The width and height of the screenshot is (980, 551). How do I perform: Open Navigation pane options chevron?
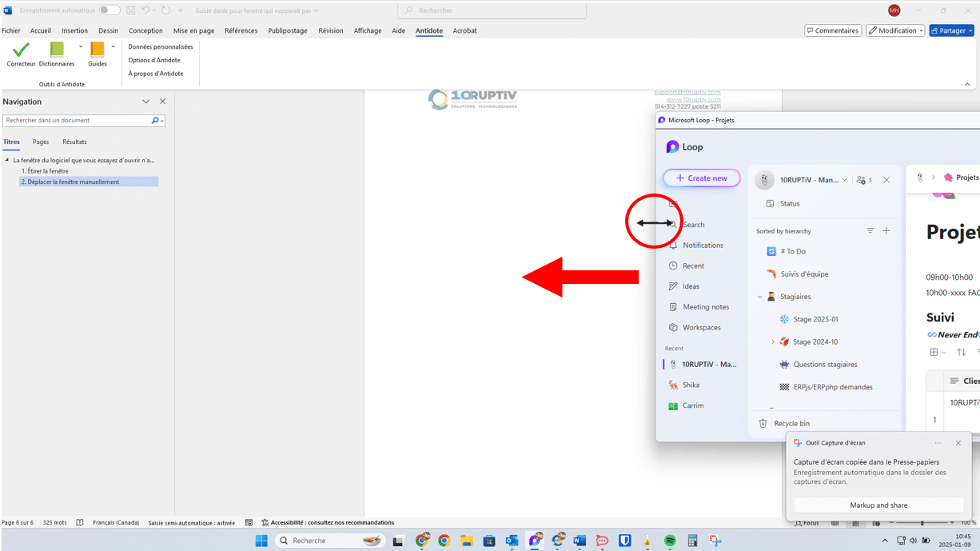[145, 102]
